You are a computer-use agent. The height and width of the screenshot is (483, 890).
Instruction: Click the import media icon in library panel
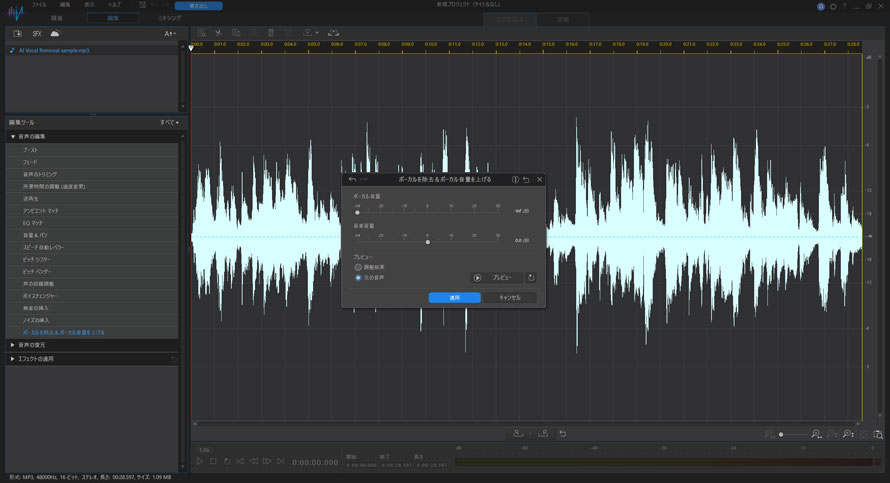pos(18,33)
